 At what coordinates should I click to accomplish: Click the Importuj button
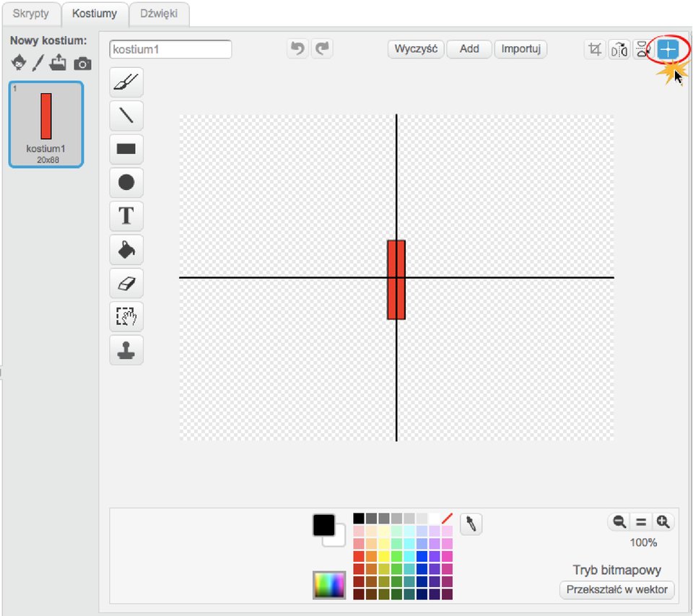tap(520, 48)
